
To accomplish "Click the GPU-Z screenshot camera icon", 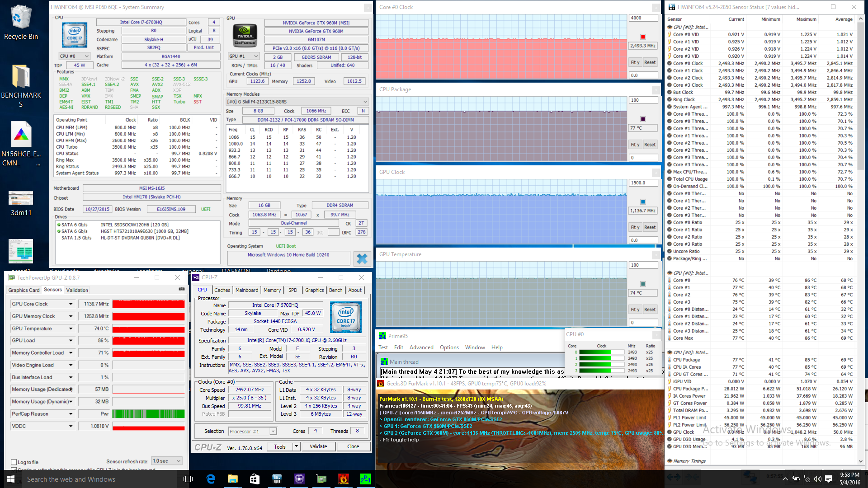I will pyautogui.click(x=182, y=289).
